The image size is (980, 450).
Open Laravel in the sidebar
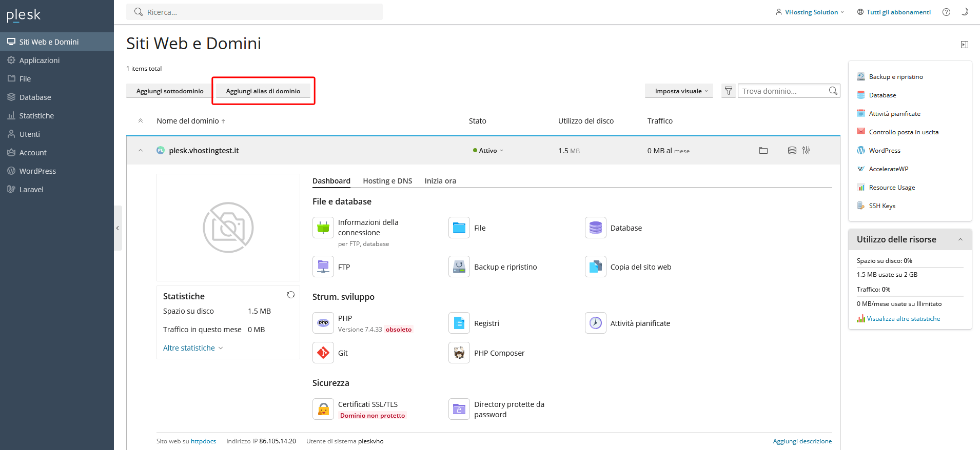tap(57, 189)
